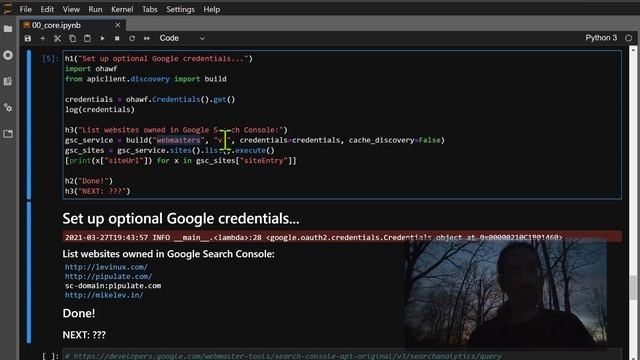Click the Jupyter logo icon
This screenshot has height=360, width=640.
pos(7,9)
